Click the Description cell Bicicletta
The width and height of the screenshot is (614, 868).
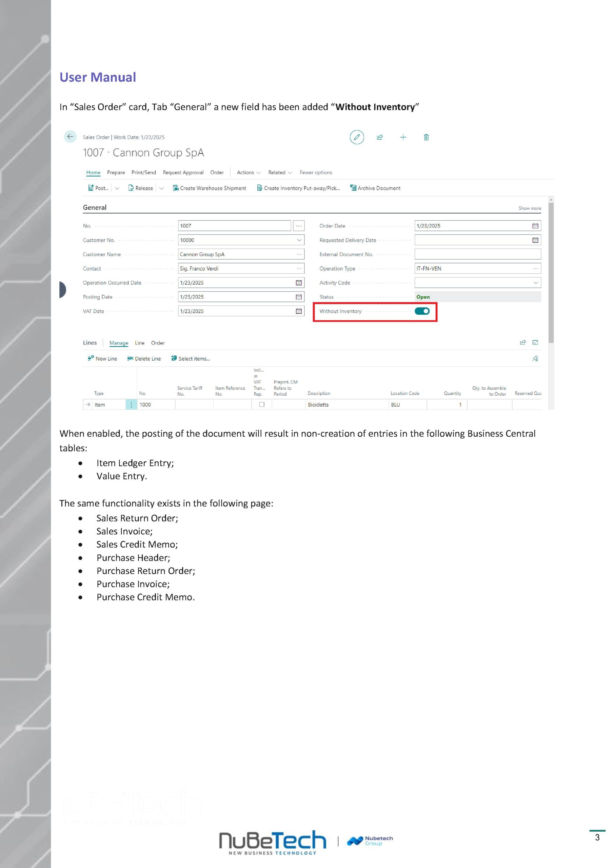point(346,405)
